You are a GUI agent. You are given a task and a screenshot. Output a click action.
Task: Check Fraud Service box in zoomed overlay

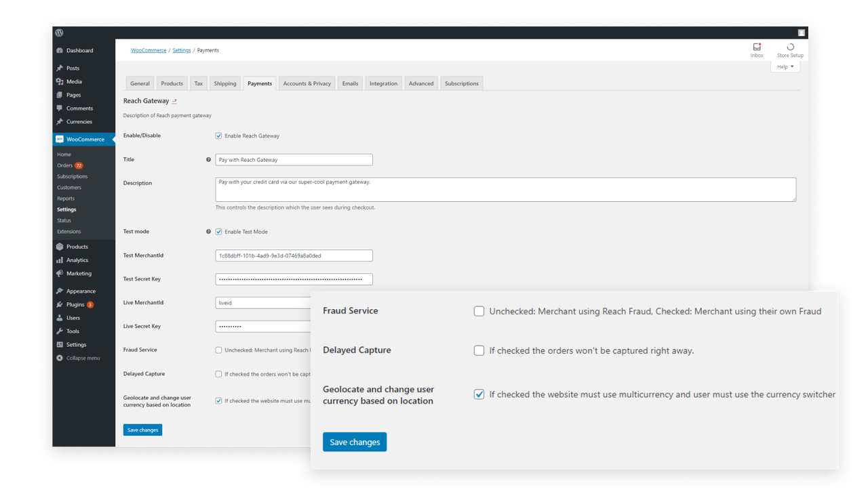[x=479, y=311]
